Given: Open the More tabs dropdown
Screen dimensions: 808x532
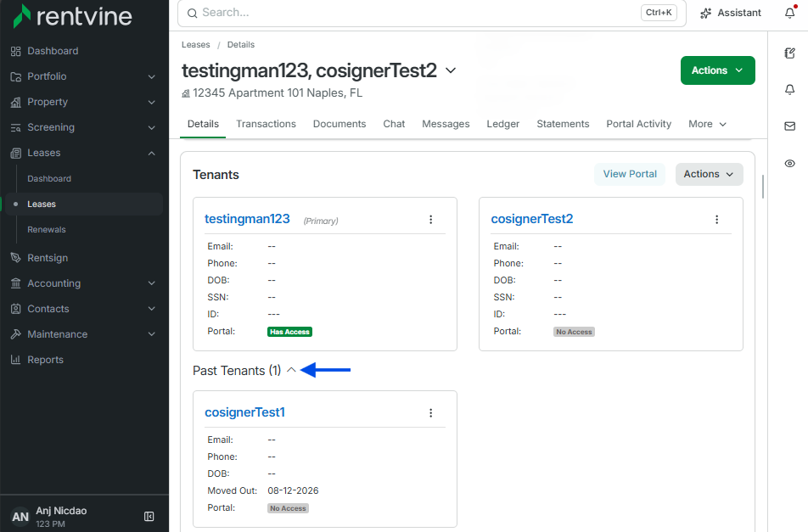Looking at the screenshot, I should pyautogui.click(x=708, y=124).
